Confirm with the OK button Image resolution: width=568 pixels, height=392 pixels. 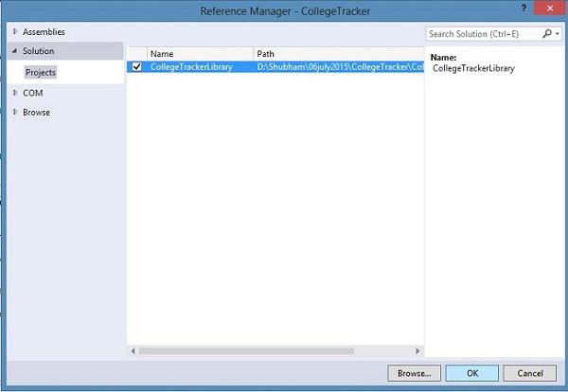pos(472,373)
